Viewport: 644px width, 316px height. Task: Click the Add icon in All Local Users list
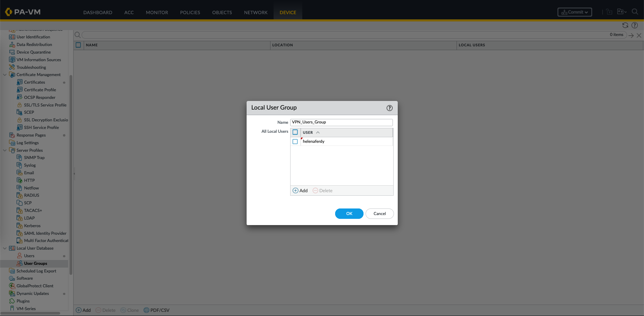296,190
